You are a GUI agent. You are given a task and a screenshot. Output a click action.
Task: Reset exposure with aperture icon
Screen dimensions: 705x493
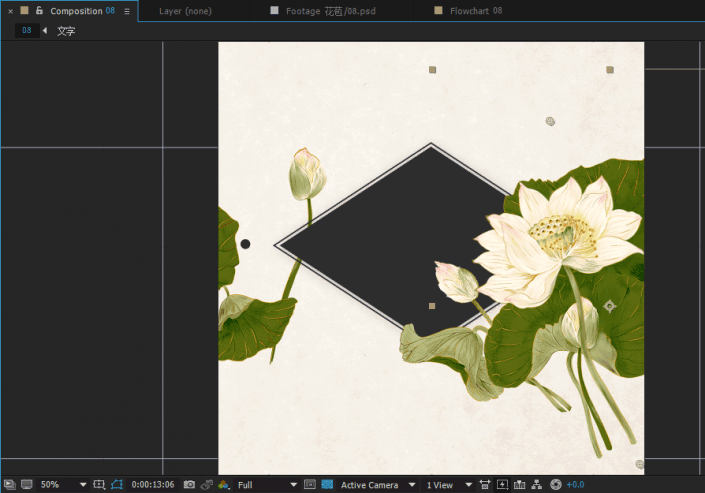[556, 484]
